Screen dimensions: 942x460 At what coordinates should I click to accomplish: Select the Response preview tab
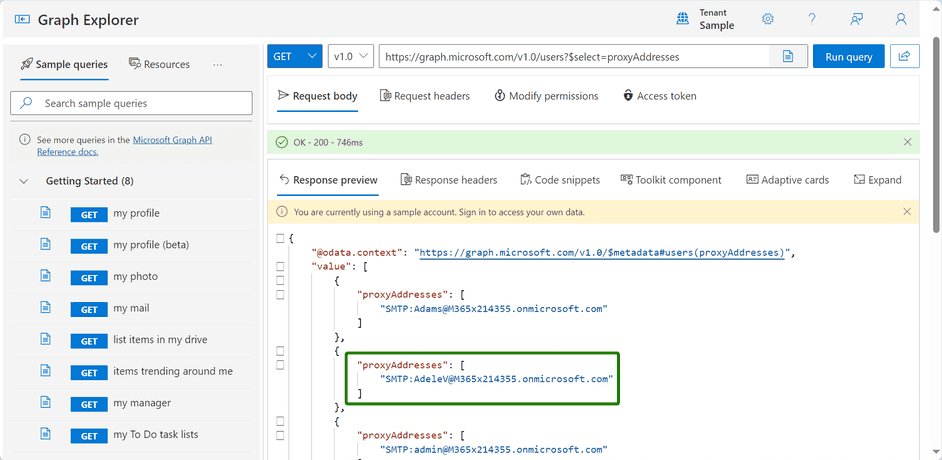328,180
